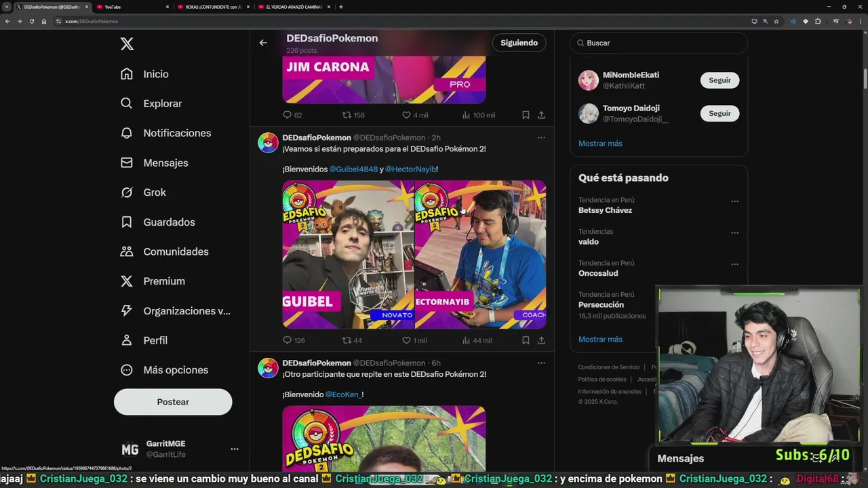Open Política de cookies footer link
Image resolution: width=868 pixels, height=488 pixels.
(x=602, y=380)
